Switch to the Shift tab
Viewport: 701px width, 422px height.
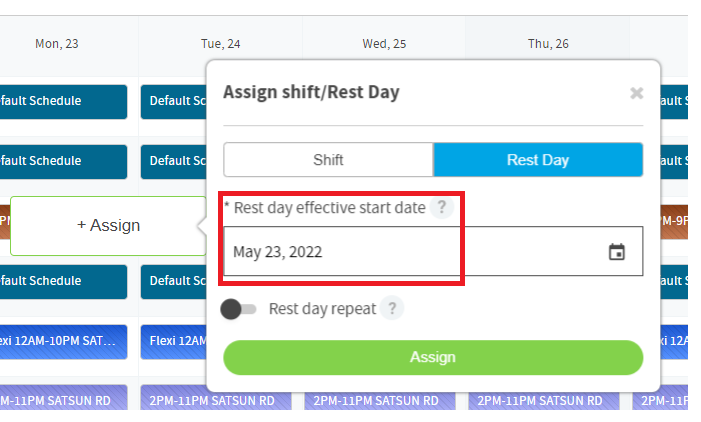click(x=329, y=160)
